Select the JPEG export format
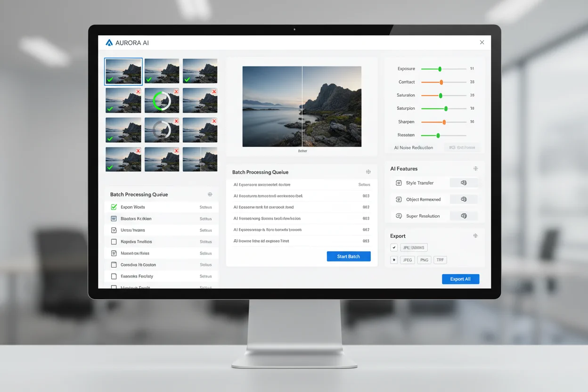Viewport: 588px width, 392px height. [407, 260]
